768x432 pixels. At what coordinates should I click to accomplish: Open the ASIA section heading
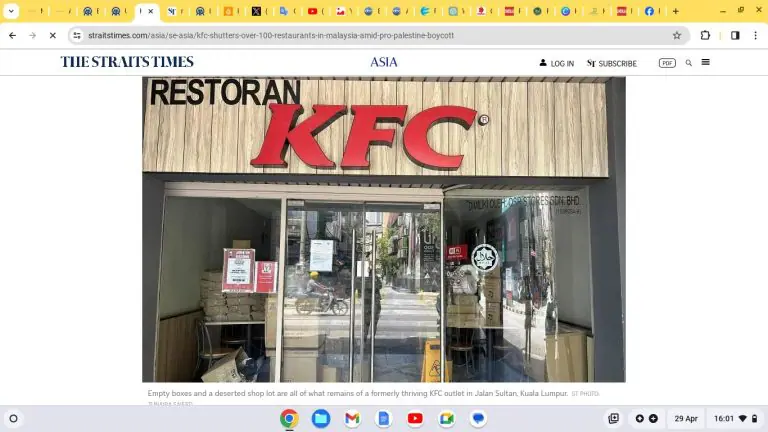point(384,62)
